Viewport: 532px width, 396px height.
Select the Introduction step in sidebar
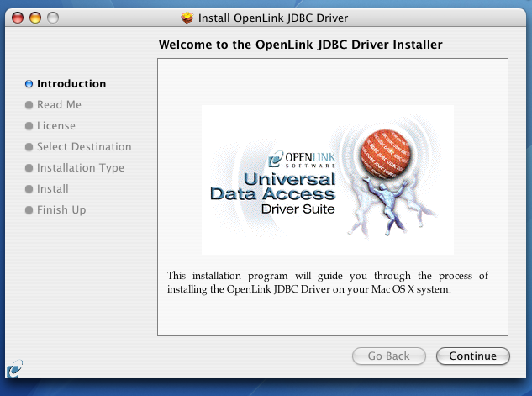[71, 84]
